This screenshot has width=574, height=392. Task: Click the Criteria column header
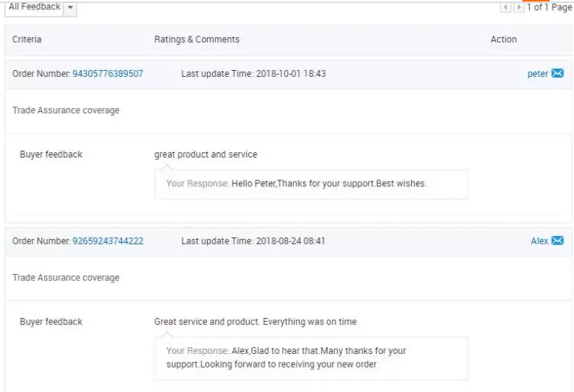27,40
